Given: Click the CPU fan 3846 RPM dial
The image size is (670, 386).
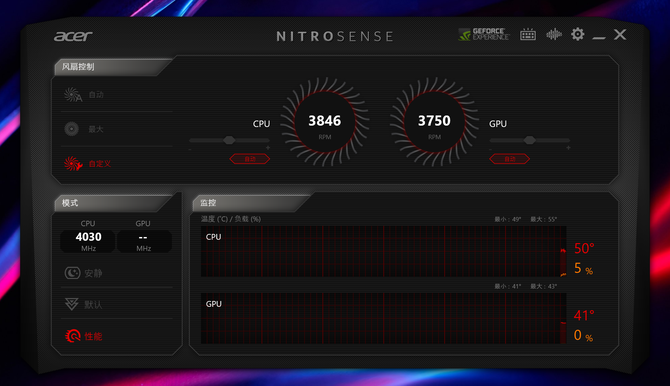Looking at the screenshot, I should [x=325, y=122].
